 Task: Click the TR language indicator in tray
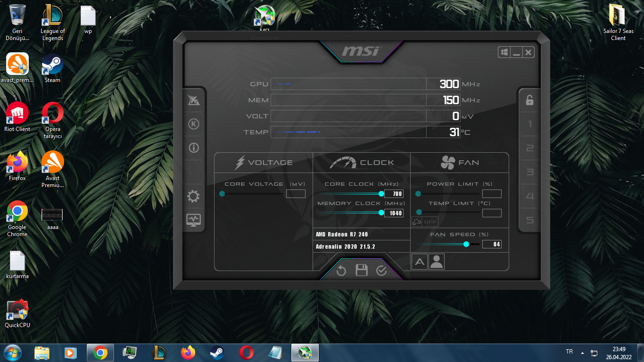570,352
